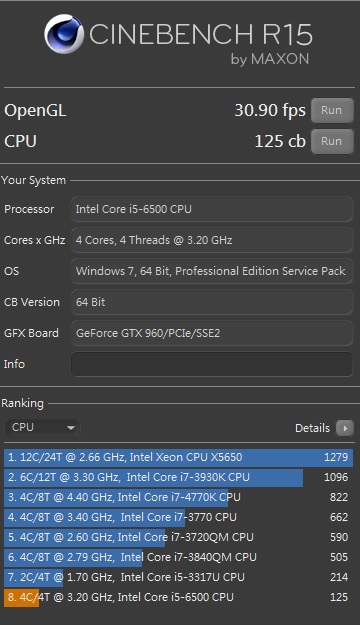
Task: Open Details arrow icon in Ranking
Action: click(x=345, y=428)
